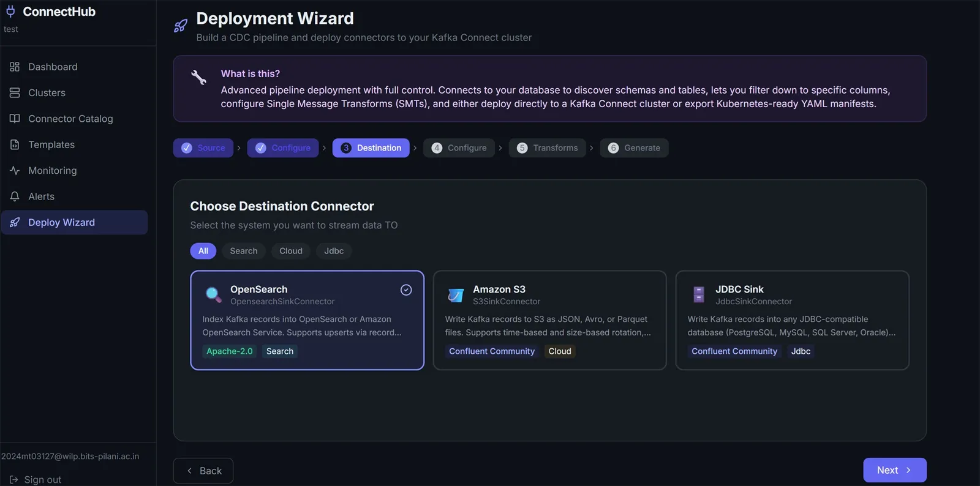Select the All filter chip
This screenshot has width=980, height=486.
click(203, 251)
